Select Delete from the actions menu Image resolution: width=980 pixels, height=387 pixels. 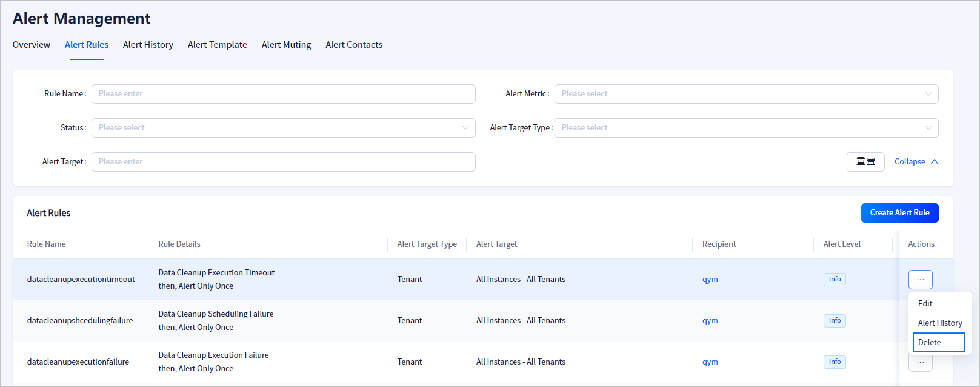(x=938, y=343)
